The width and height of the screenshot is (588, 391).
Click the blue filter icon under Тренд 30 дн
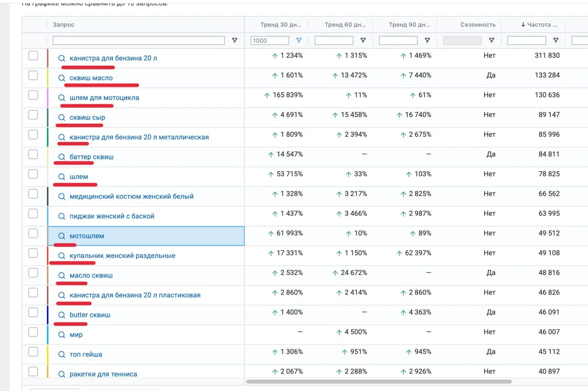click(x=299, y=40)
